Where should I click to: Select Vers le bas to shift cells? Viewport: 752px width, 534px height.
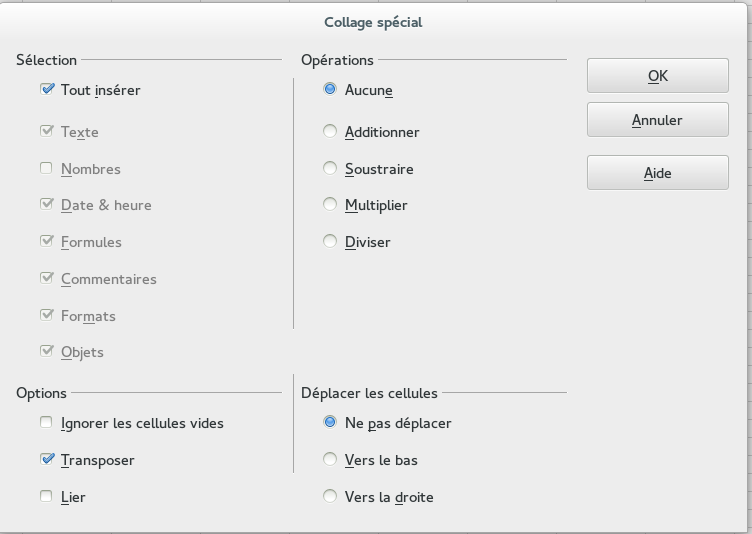(x=331, y=460)
